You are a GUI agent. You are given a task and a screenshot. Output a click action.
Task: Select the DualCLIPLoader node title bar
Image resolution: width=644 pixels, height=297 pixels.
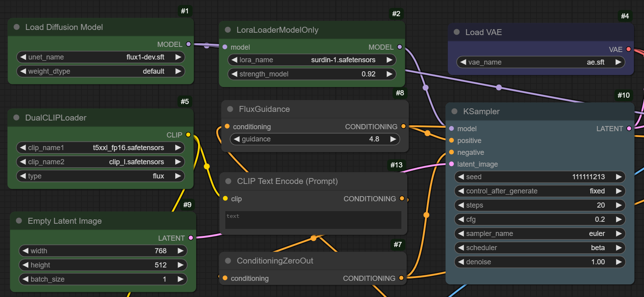coord(56,118)
